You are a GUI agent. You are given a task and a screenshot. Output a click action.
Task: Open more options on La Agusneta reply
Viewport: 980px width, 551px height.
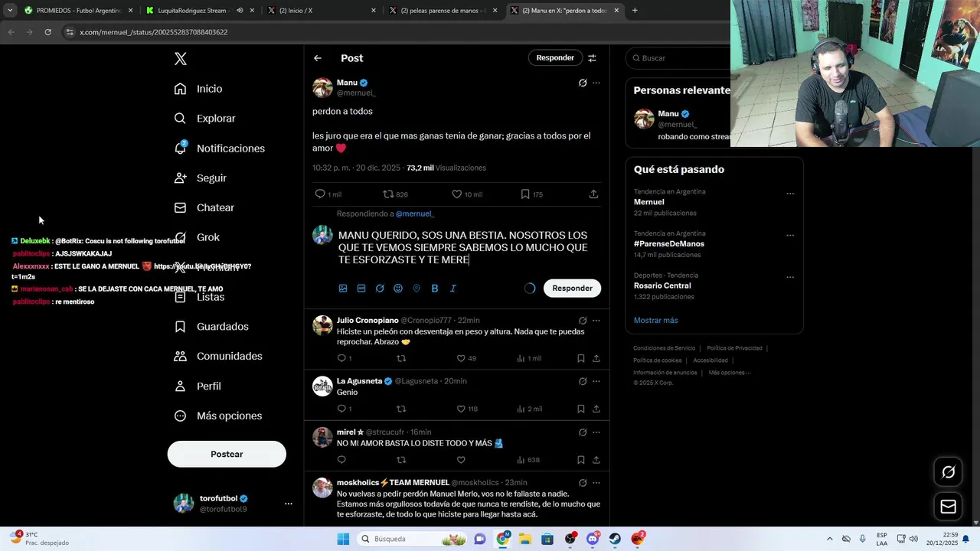[x=596, y=381]
